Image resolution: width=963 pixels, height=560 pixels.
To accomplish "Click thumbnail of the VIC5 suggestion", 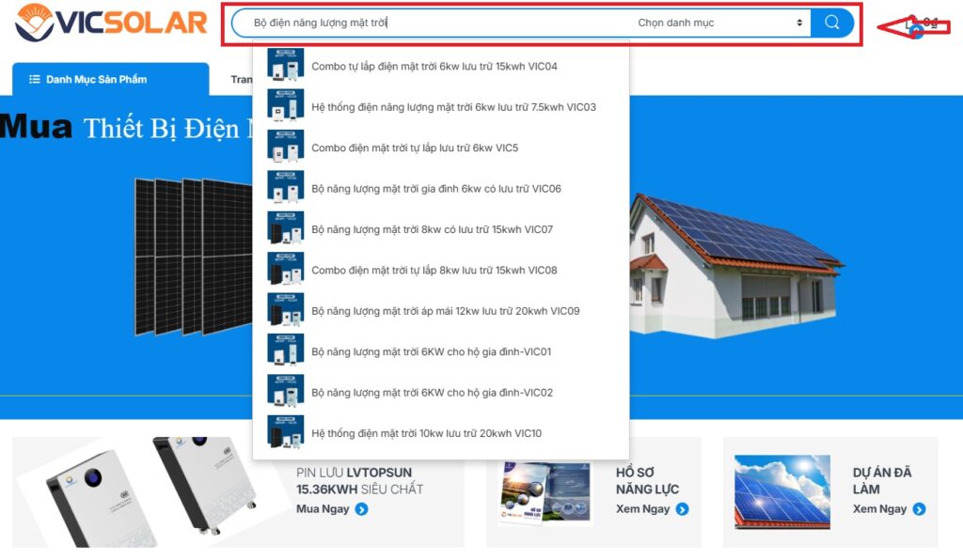I will (x=286, y=146).
